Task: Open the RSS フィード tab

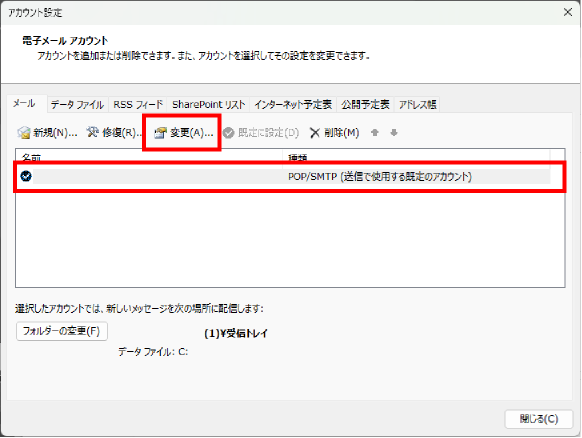Action: pyautogui.click(x=138, y=105)
